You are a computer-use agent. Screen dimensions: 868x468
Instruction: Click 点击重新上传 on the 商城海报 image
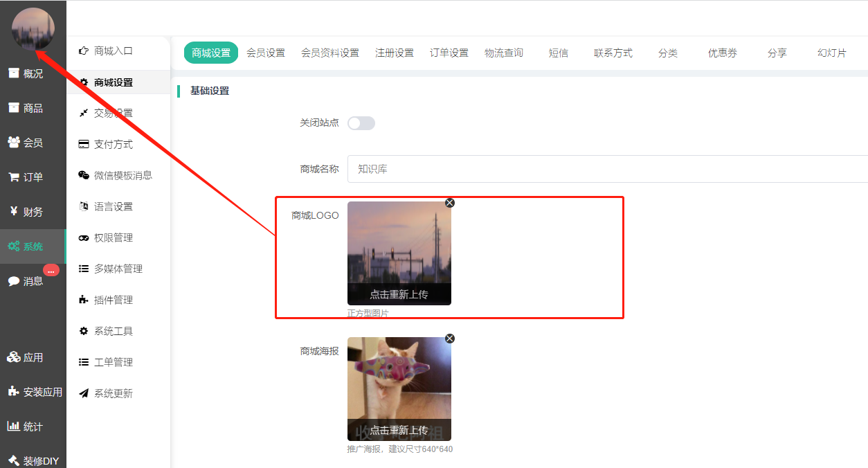point(399,430)
